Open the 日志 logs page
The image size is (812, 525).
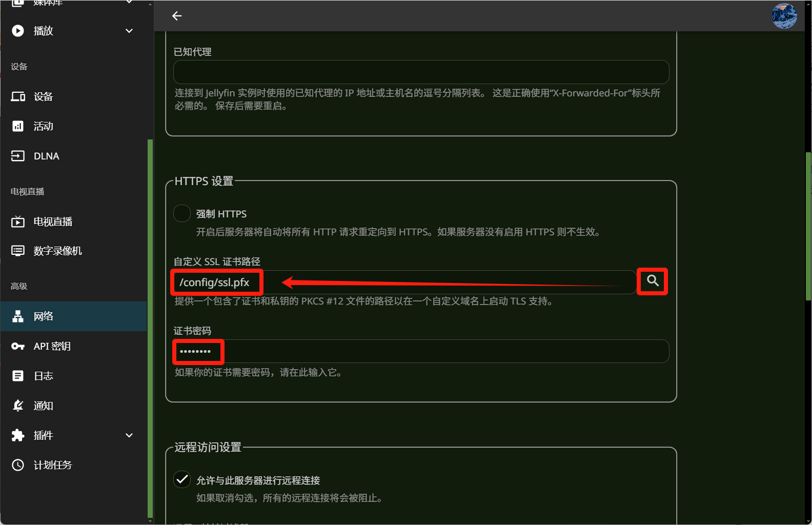43,376
